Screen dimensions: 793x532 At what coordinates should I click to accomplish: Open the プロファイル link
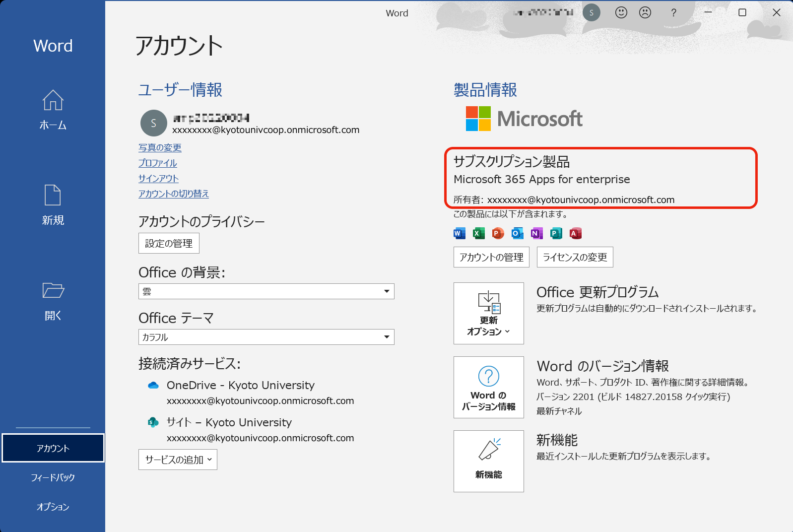click(x=157, y=163)
